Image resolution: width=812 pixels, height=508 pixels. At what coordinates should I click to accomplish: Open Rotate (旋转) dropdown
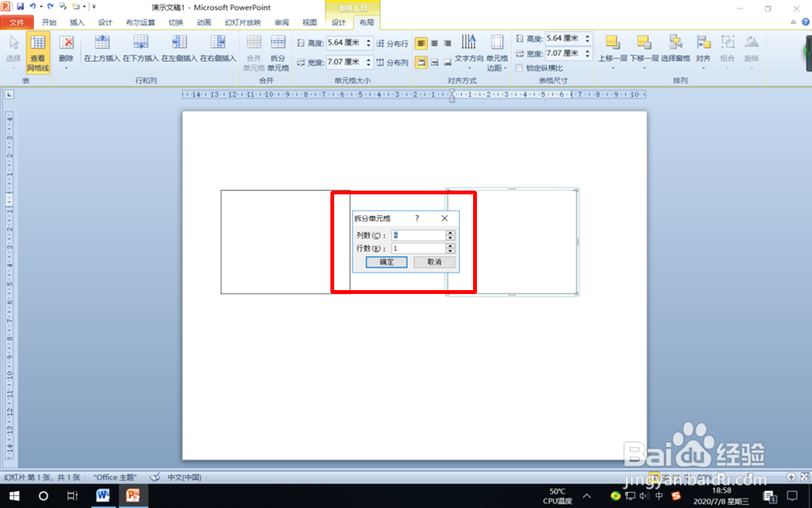coord(751,53)
